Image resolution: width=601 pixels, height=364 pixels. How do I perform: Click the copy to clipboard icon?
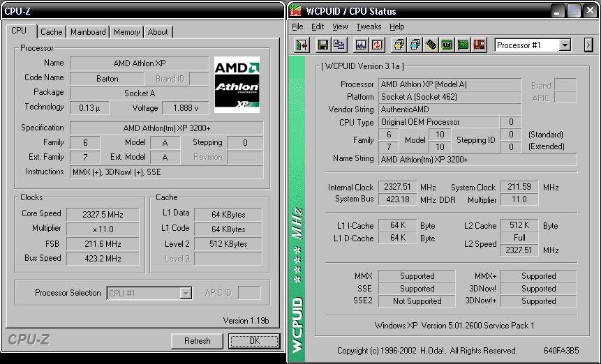(339, 45)
